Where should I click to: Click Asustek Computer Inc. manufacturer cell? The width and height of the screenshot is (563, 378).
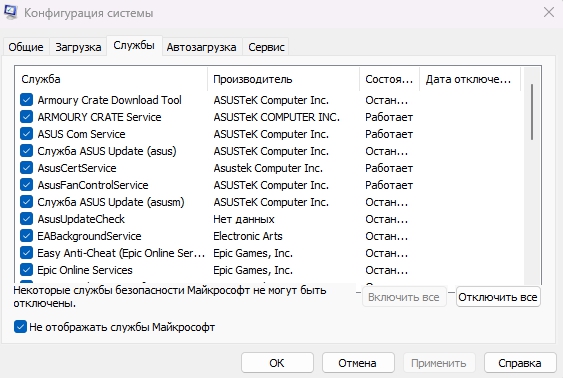coord(268,168)
